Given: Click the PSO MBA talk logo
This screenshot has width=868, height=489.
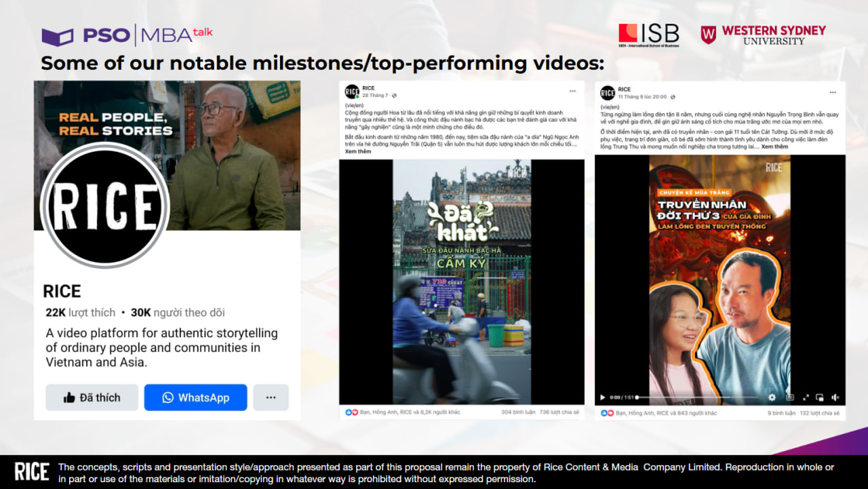Looking at the screenshot, I should 127,35.
